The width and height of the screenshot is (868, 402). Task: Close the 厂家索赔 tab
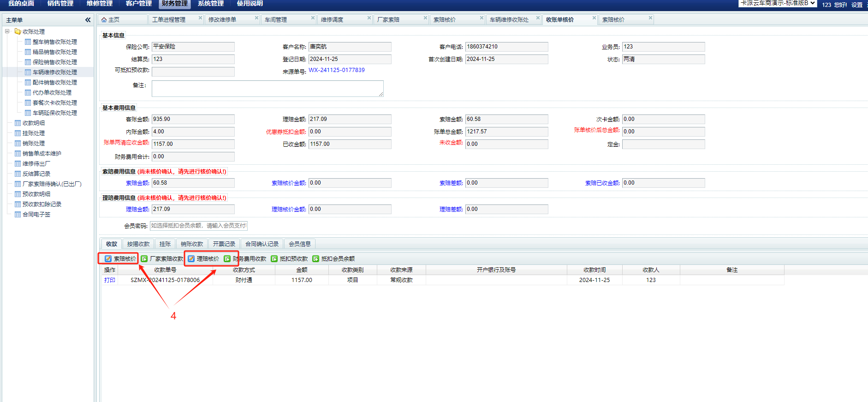point(425,18)
